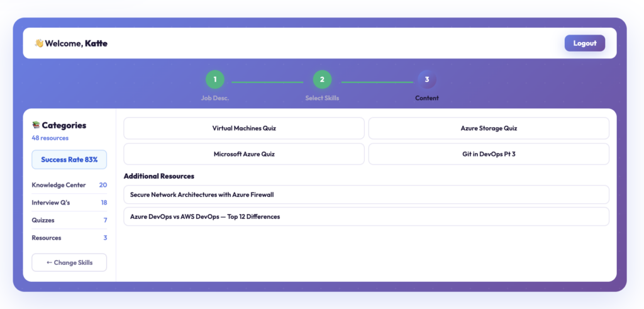Click the waving hand emoji icon
This screenshot has height=309, width=644.
(39, 43)
